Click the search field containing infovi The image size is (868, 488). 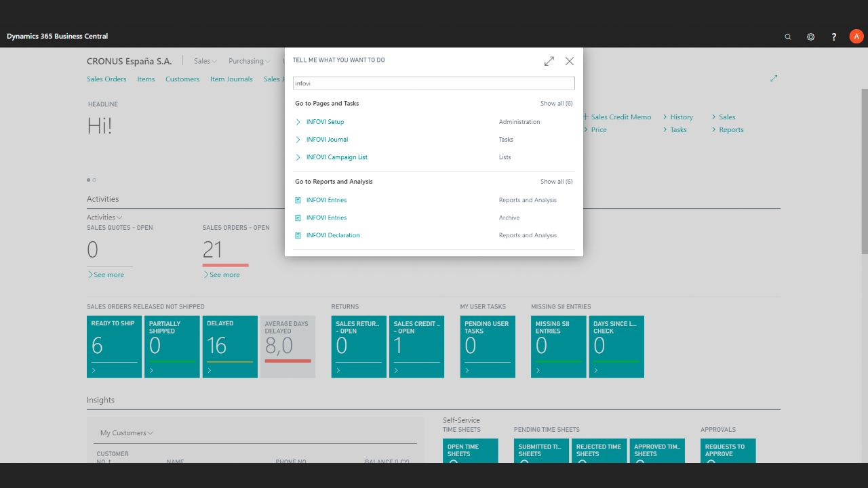point(434,83)
